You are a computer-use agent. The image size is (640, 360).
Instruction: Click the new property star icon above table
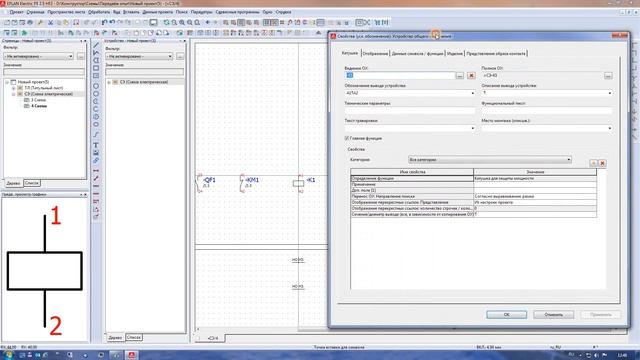pos(593,163)
